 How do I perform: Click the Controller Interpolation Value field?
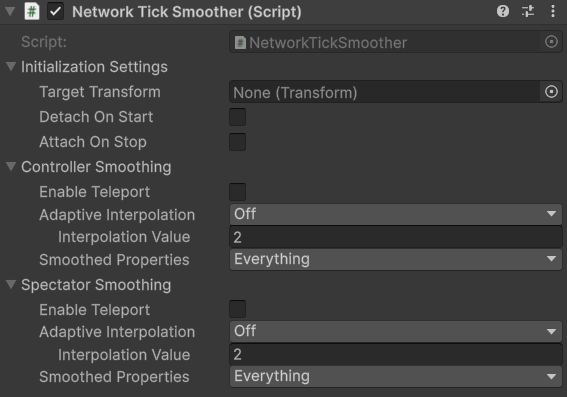coord(396,237)
